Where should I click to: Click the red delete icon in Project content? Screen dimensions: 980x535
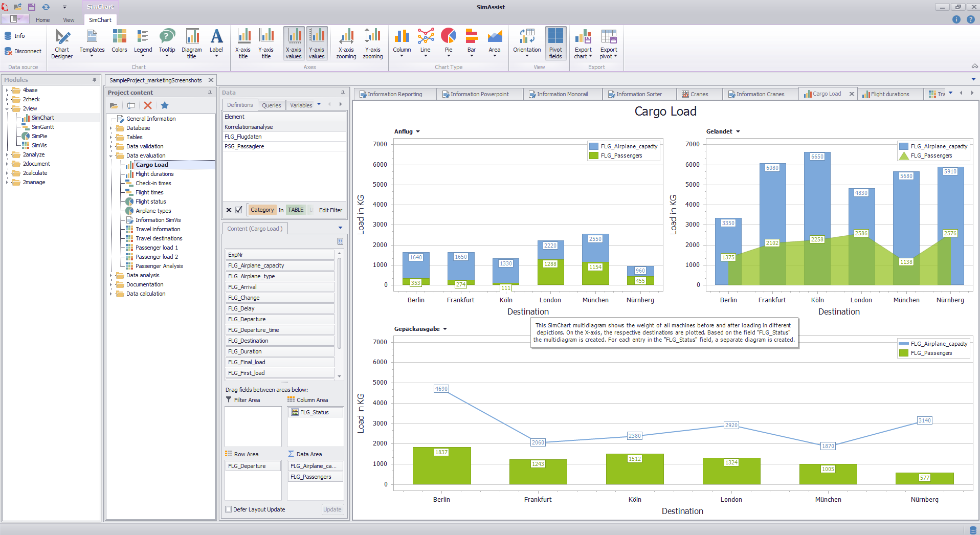pyautogui.click(x=148, y=105)
